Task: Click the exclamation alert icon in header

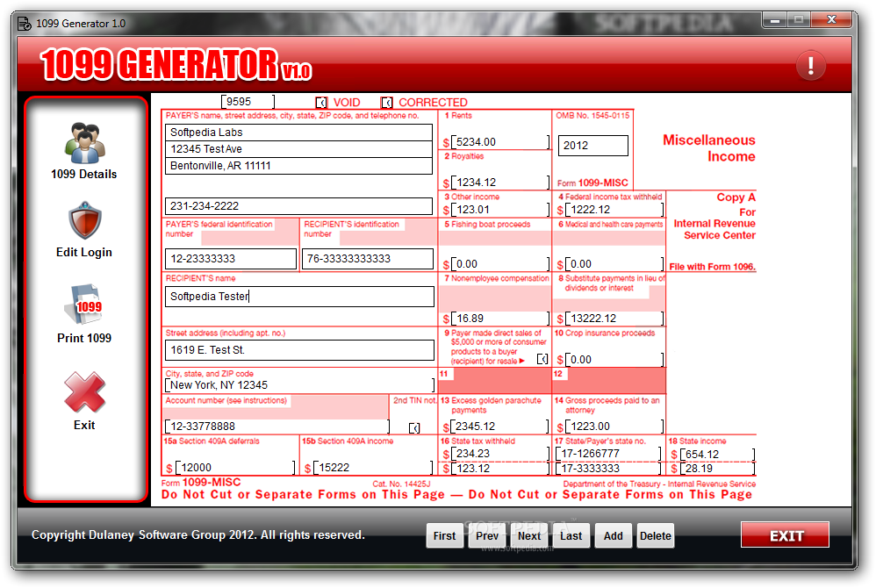Action: (x=810, y=65)
